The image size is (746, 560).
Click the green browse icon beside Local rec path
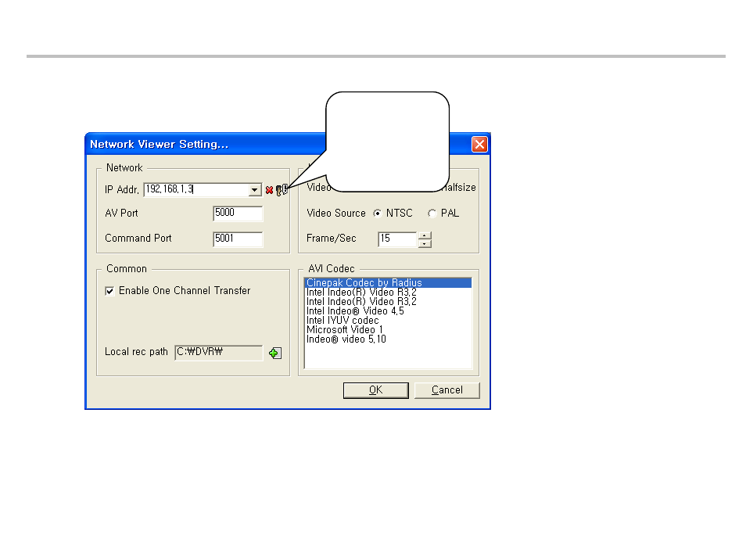coord(275,353)
